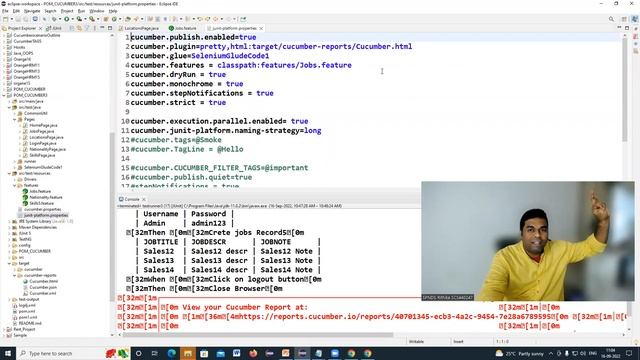Click the Save icon in the toolbar
This screenshot has width=640, height=360.
[19, 19]
